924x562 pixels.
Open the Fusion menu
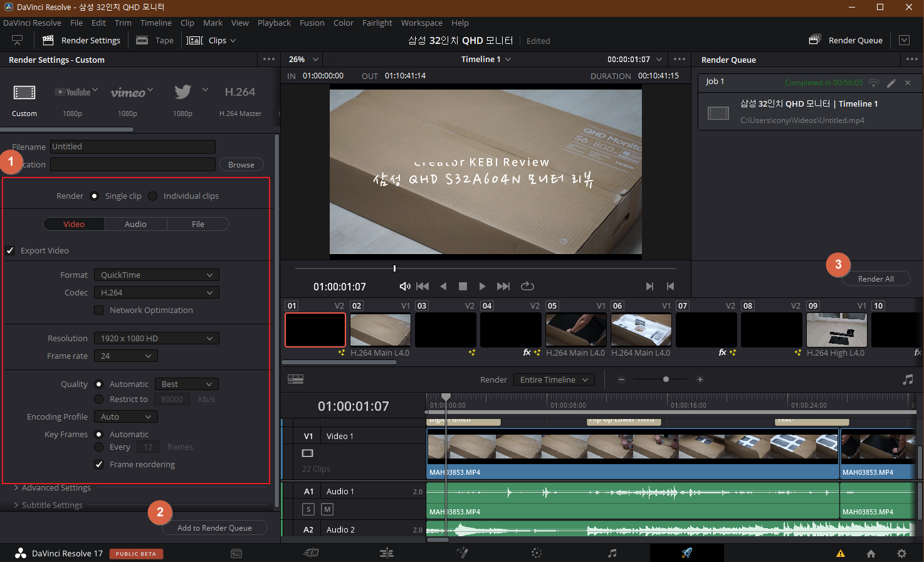[312, 23]
